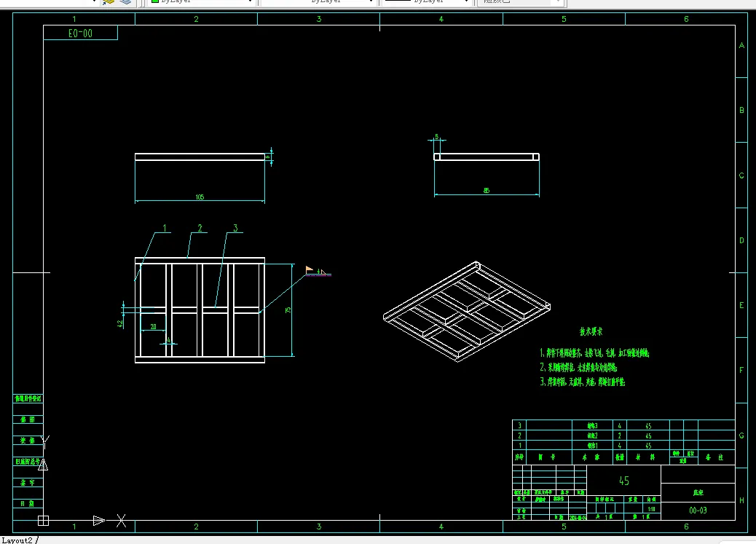Select technical requirement line 3 text

[x=583, y=382]
